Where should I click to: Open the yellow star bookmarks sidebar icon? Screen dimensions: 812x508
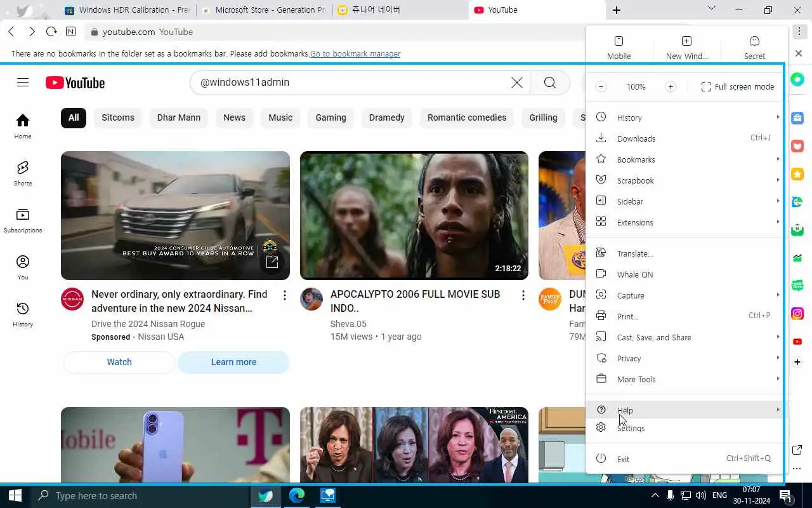coord(797,174)
